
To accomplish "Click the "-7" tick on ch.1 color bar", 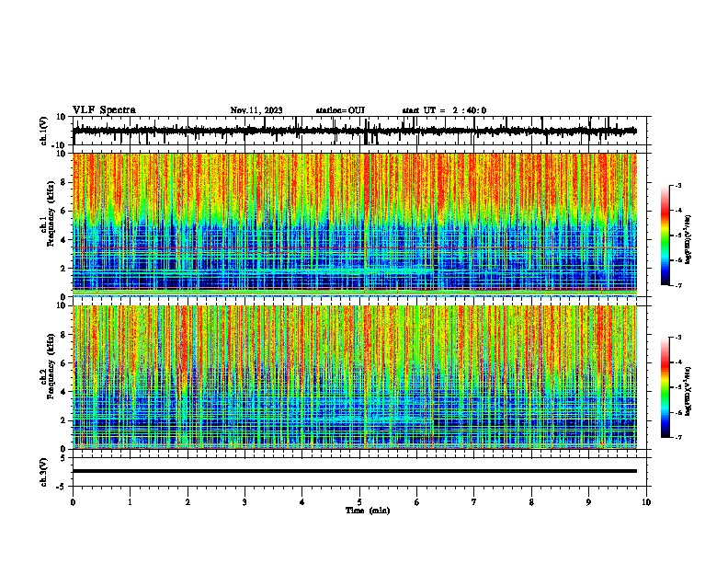I will point(677,285).
